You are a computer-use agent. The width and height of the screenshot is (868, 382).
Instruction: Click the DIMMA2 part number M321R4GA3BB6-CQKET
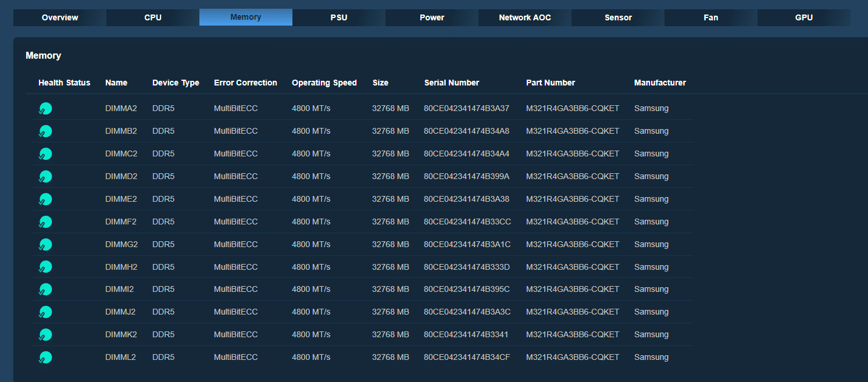(573, 108)
